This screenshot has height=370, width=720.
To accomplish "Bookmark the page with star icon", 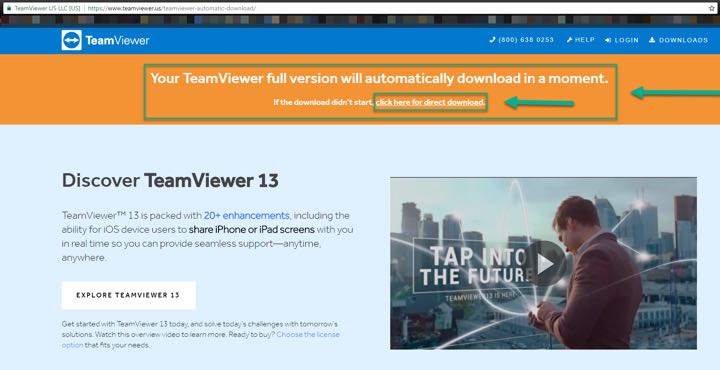I will [x=712, y=8].
